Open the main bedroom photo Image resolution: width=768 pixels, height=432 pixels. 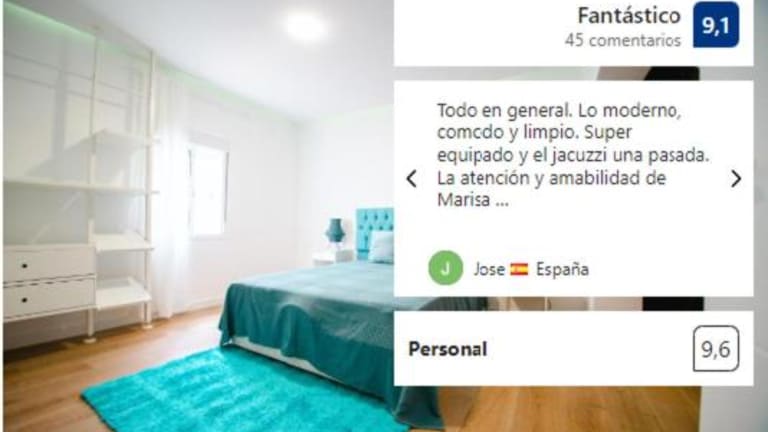pos(198,216)
